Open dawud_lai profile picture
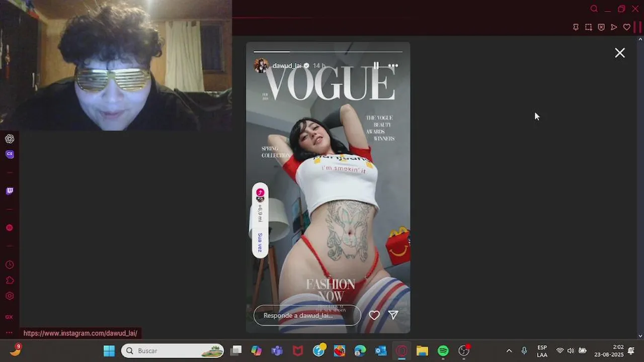The image size is (644, 362). click(261, 66)
